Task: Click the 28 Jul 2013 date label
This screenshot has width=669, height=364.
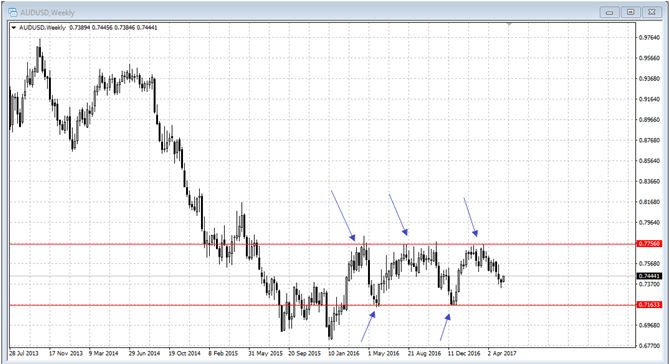Action: tap(23, 353)
